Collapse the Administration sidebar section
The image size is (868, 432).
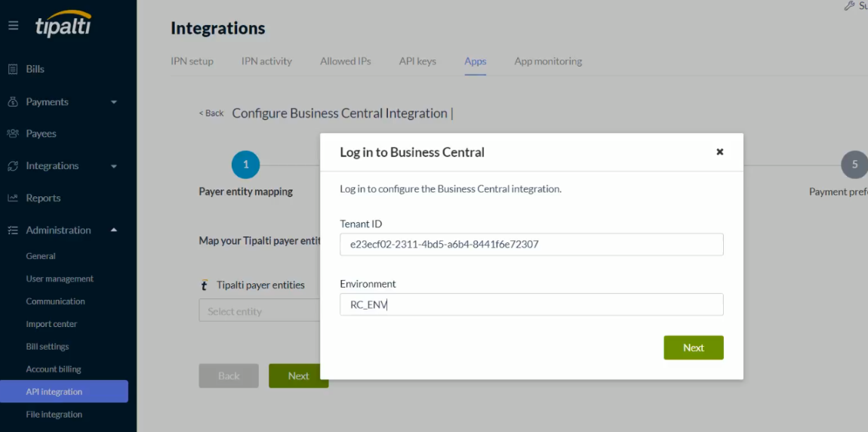(114, 230)
